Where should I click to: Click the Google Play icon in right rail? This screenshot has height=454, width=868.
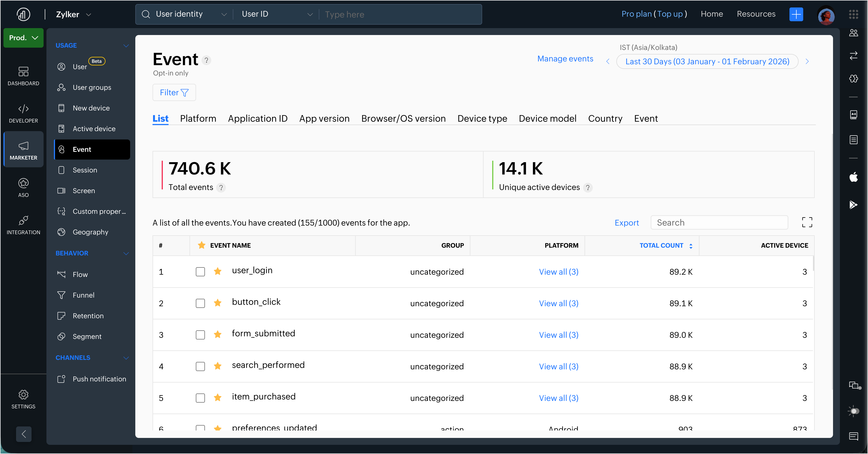[853, 204]
